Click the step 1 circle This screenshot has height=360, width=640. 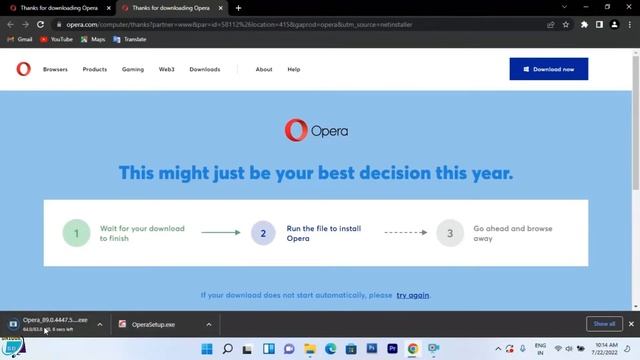tap(76, 233)
